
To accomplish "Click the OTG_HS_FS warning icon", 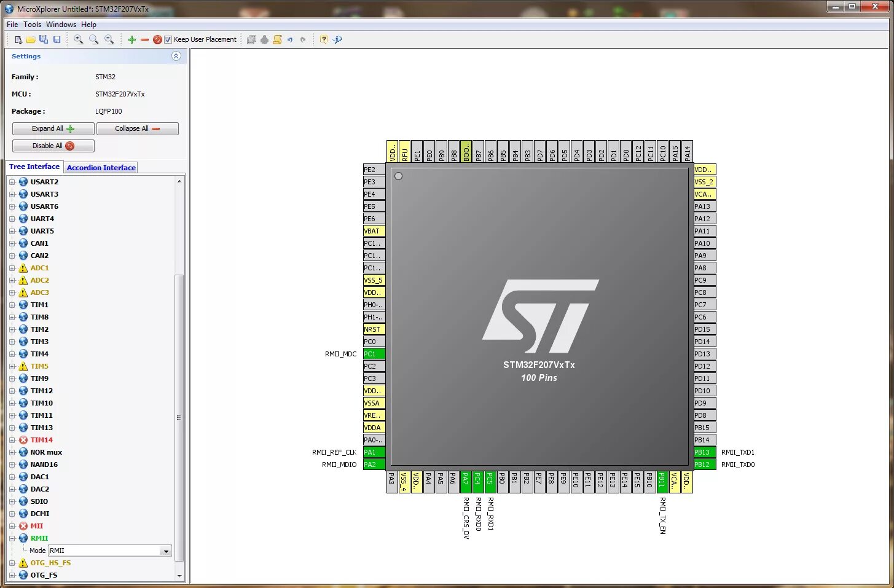I will click(23, 563).
